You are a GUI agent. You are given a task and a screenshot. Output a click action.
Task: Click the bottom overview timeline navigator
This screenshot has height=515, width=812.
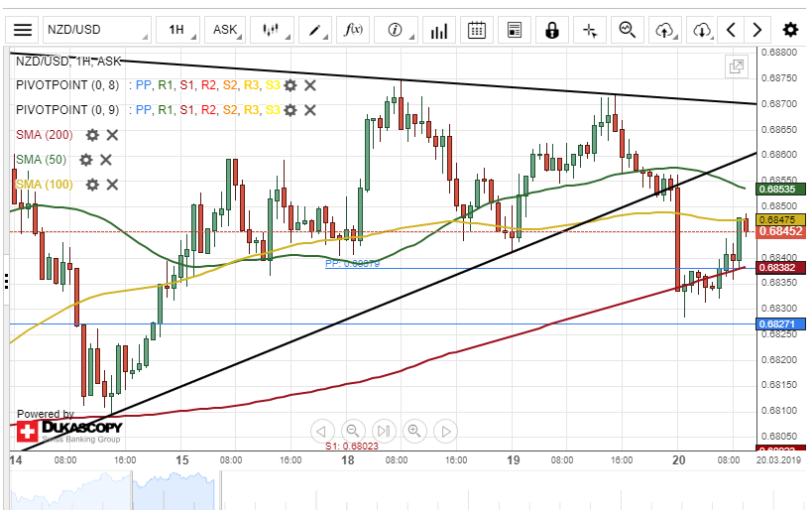pyautogui.click(x=397, y=492)
